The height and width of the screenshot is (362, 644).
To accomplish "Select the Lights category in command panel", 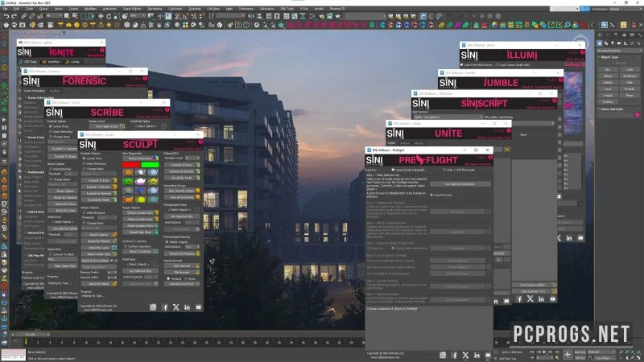I will [x=613, y=43].
